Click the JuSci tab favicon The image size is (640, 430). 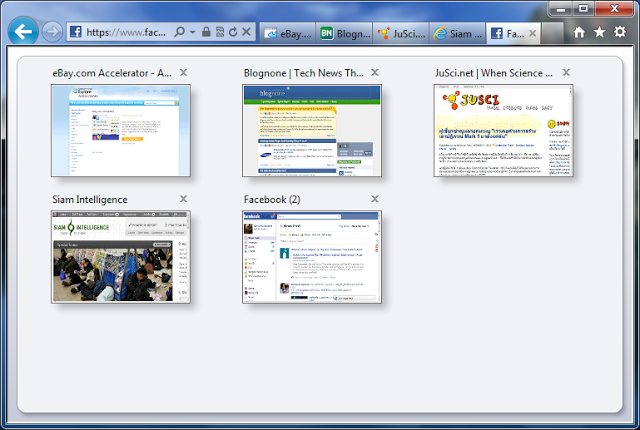[x=383, y=33]
